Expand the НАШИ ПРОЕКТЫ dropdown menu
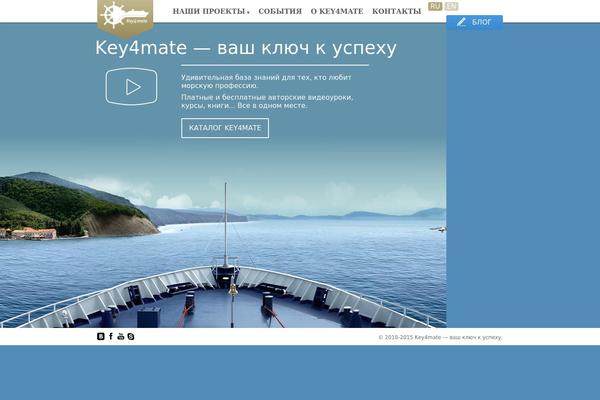 coord(211,11)
